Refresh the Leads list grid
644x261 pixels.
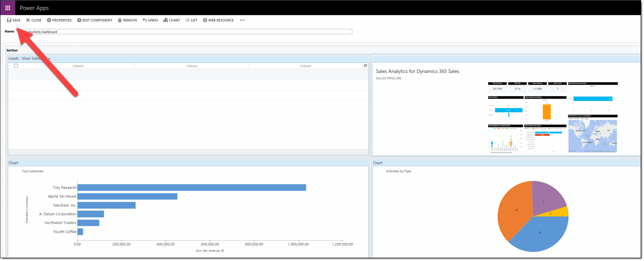(x=365, y=65)
